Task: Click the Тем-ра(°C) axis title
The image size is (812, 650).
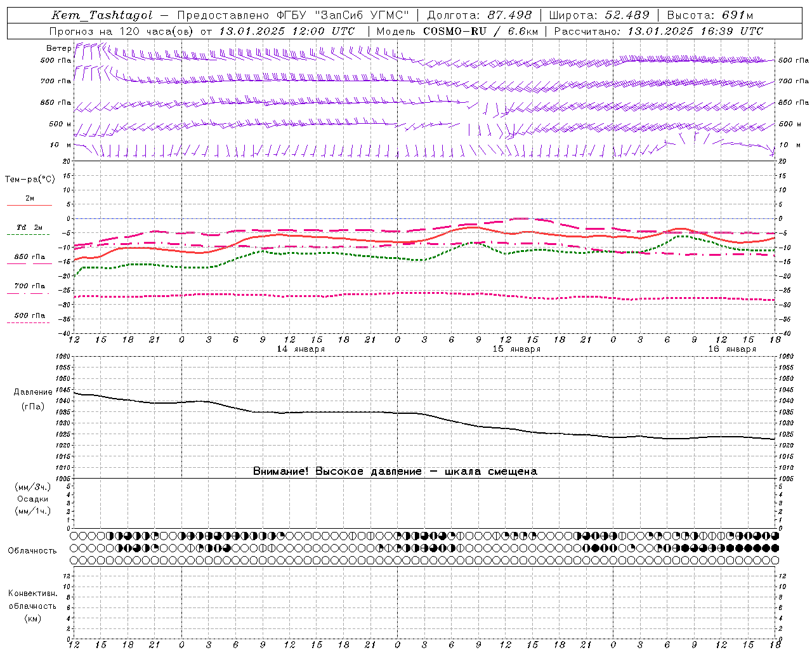Action: coord(30,180)
